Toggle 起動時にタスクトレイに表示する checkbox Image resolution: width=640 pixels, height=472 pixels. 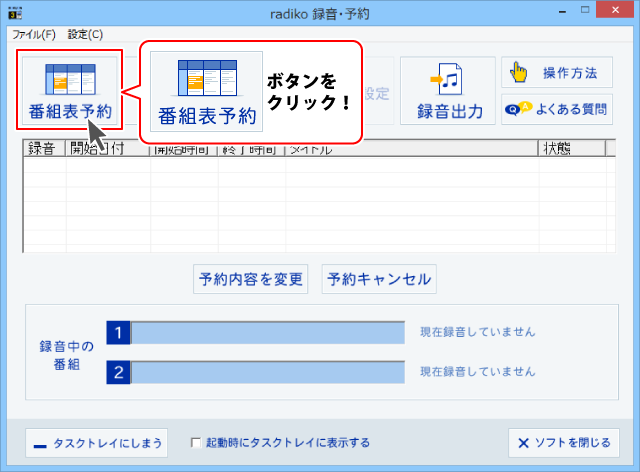(196, 443)
